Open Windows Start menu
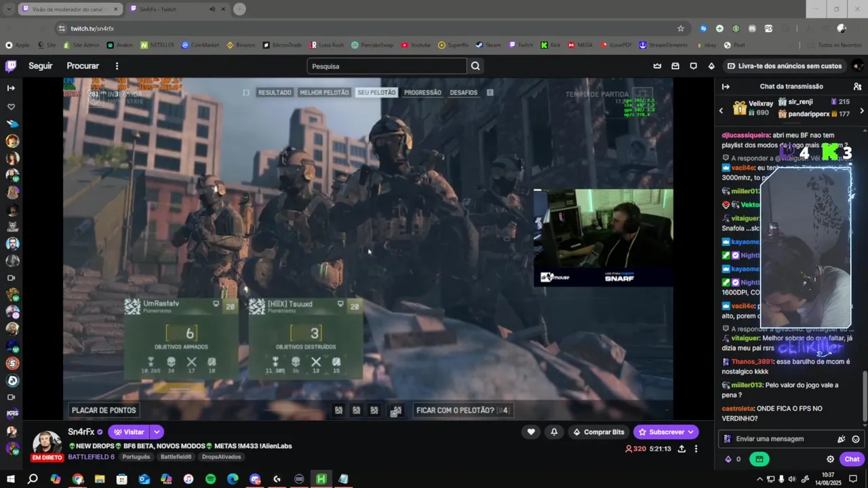The height and width of the screenshot is (488, 868). 10,479
